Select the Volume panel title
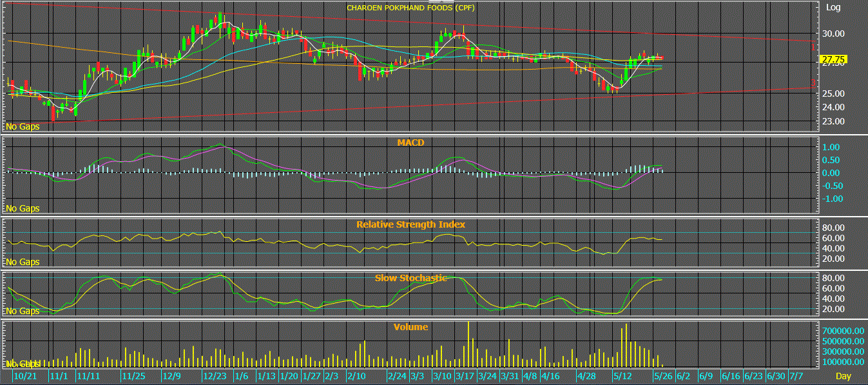The width and height of the screenshot is (868, 385). coord(410,327)
